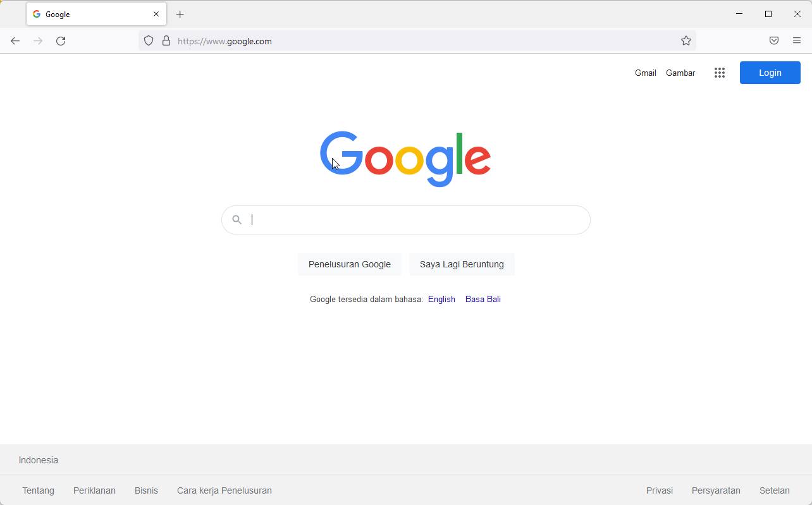Click the search magnifying glass icon
Image resolution: width=812 pixels, height=505 pixels.
237,219
